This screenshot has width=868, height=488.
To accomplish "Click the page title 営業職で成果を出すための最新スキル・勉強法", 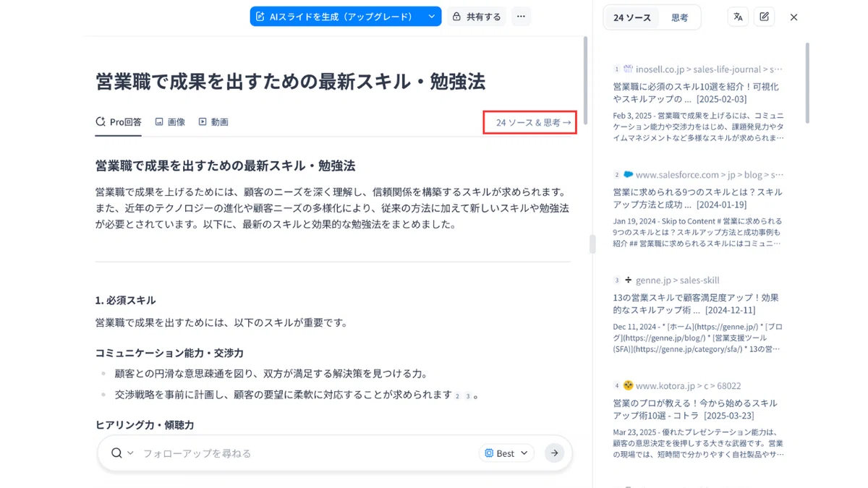I will (x=290, y=81).
